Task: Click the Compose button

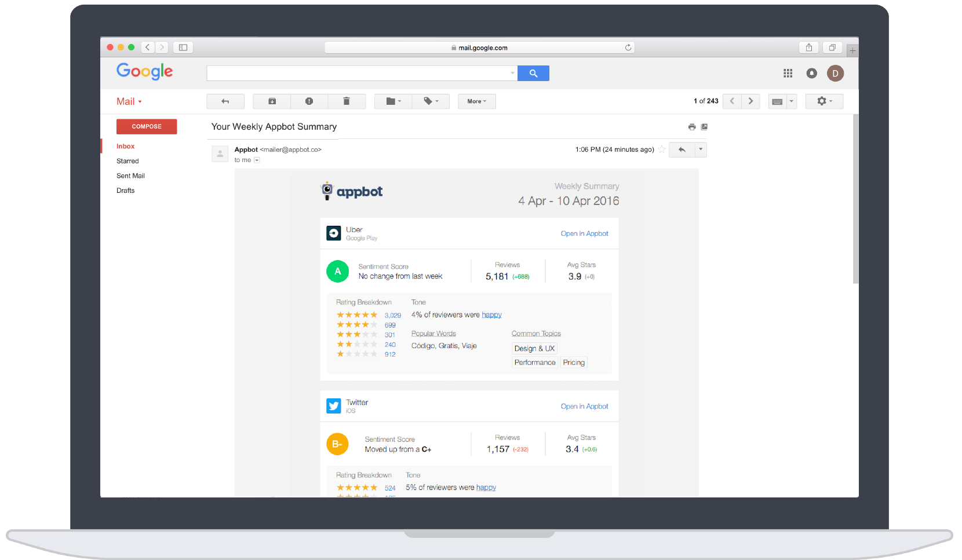Action: [147, 126]
